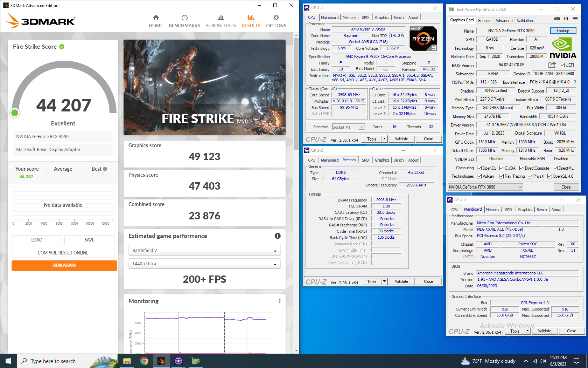The height and width of the screenshot is (368, 588).
Task: Click COMPARE RESULT ONLINE
Action: 63,253
